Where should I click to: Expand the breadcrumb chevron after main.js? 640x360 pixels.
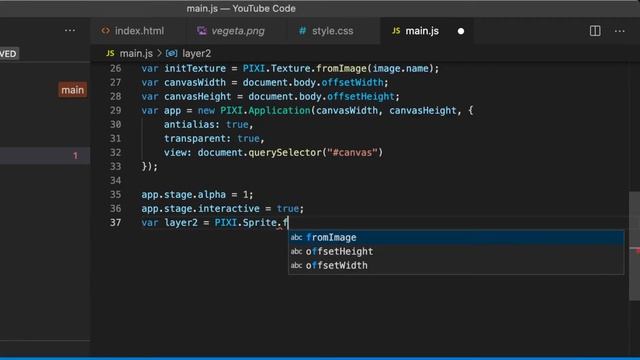159,53
